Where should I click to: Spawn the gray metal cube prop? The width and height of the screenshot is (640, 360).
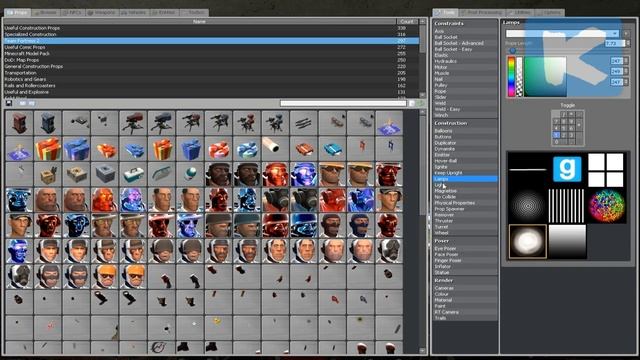[105, 174]
